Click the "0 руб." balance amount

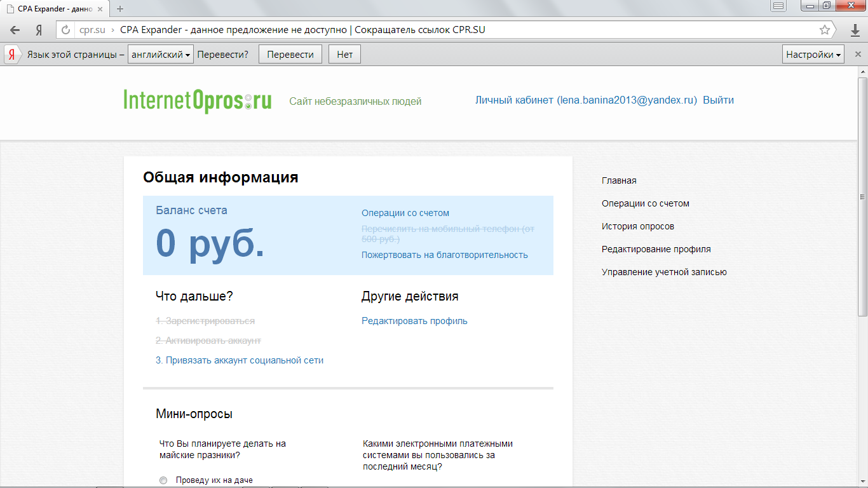pos(210,243)
